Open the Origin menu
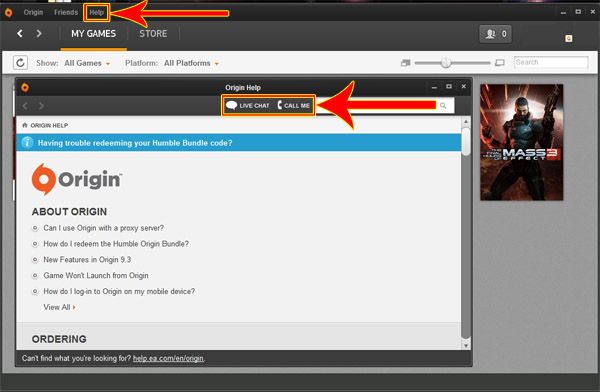The image size is (600, 392). click(33, 12)
